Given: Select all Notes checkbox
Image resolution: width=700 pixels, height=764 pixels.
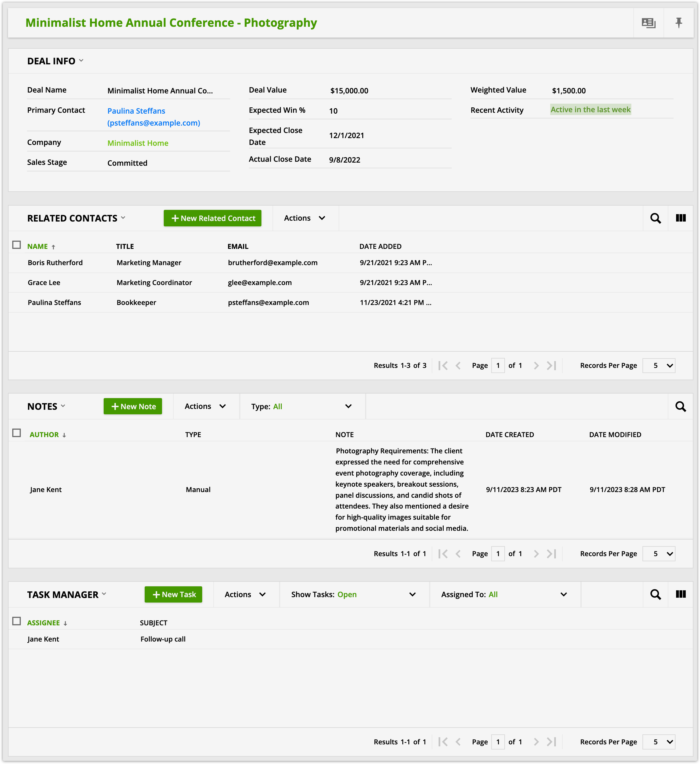Looking at the screenshot, I should (16, 433).
